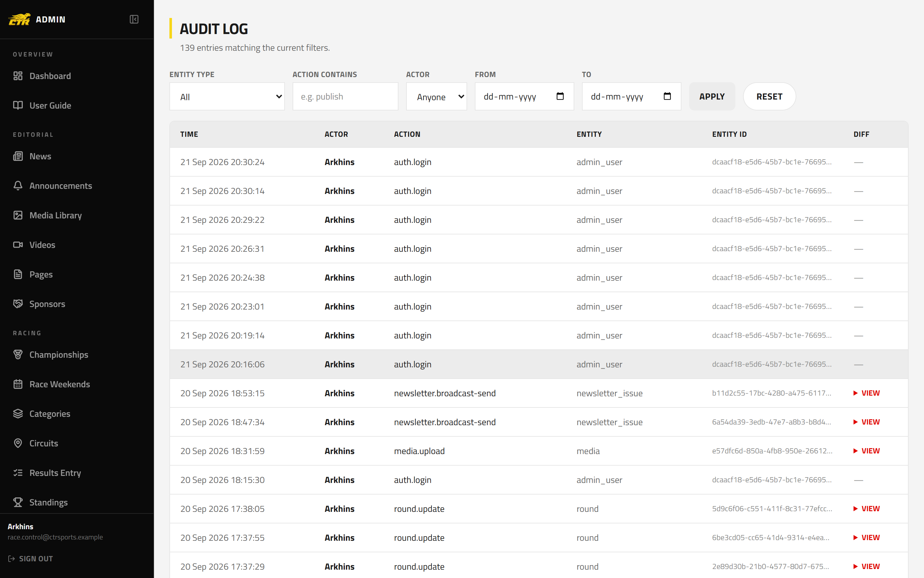Image resolution: width=924 pixels, height=578 pixels.
Task: Apply the current audit log filters
Action: pyautogui.click(x=712, y=96)
